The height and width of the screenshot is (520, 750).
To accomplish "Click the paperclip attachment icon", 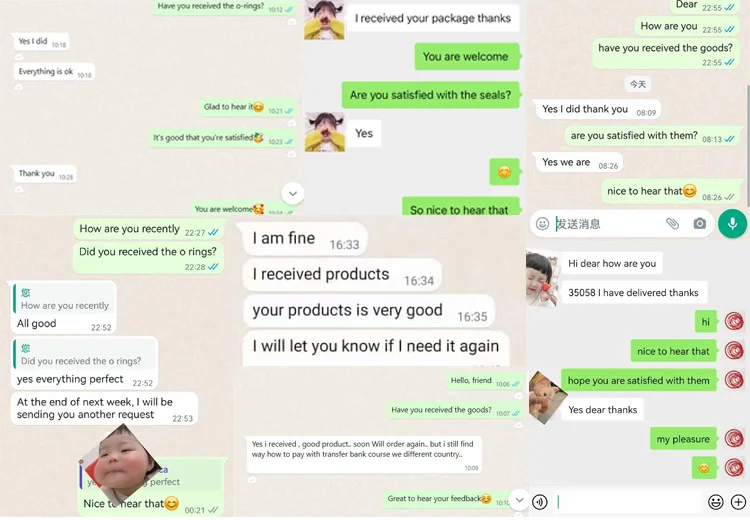I will pyautogui.click(x=673, y=223).
